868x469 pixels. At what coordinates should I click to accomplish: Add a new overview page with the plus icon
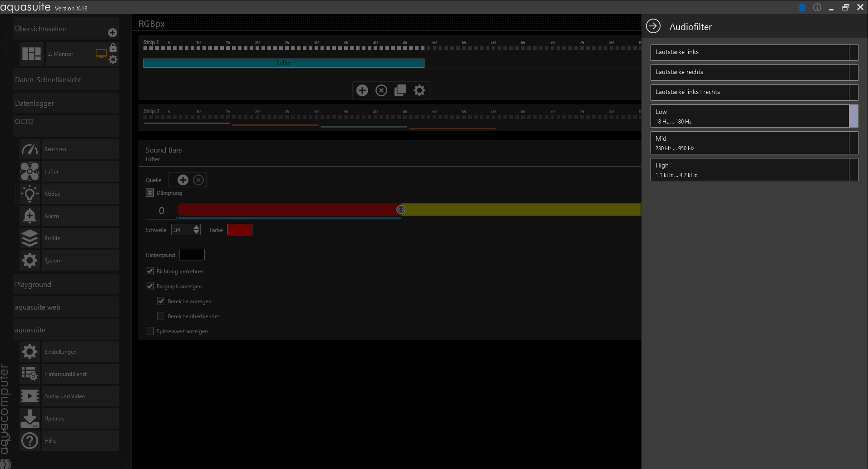113,33
